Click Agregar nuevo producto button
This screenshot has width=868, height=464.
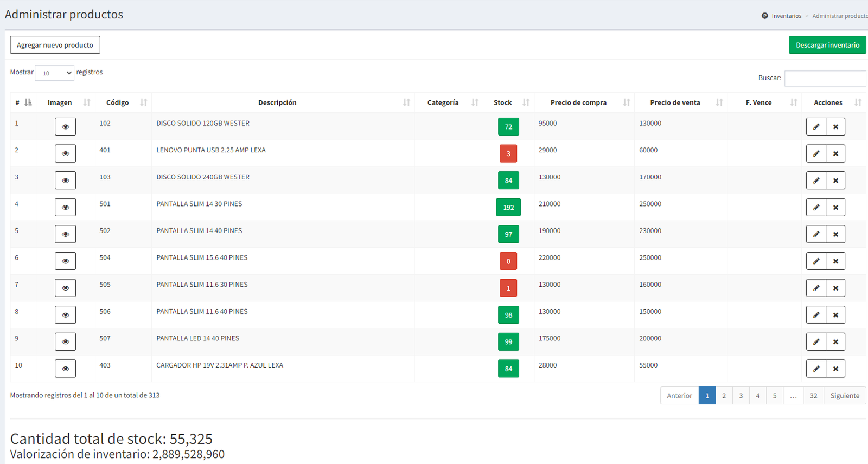tap(55, 45)
